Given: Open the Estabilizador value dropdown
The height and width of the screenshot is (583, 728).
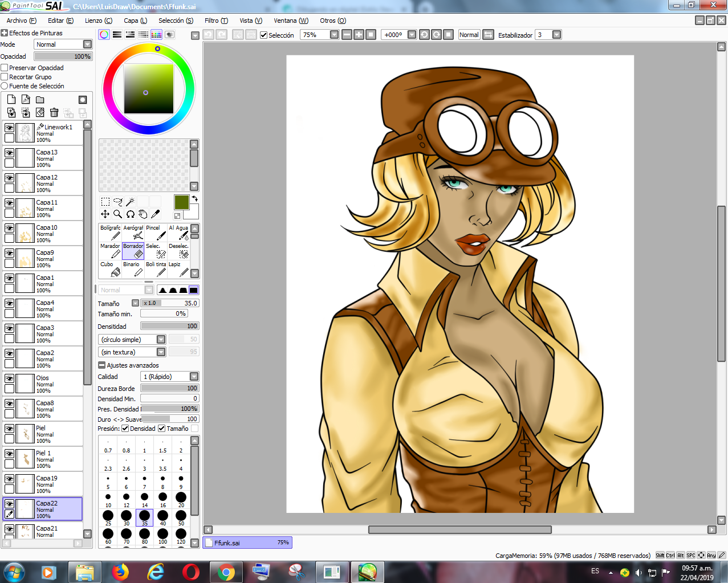Looking at the screenshot, I should click(557, 35).
